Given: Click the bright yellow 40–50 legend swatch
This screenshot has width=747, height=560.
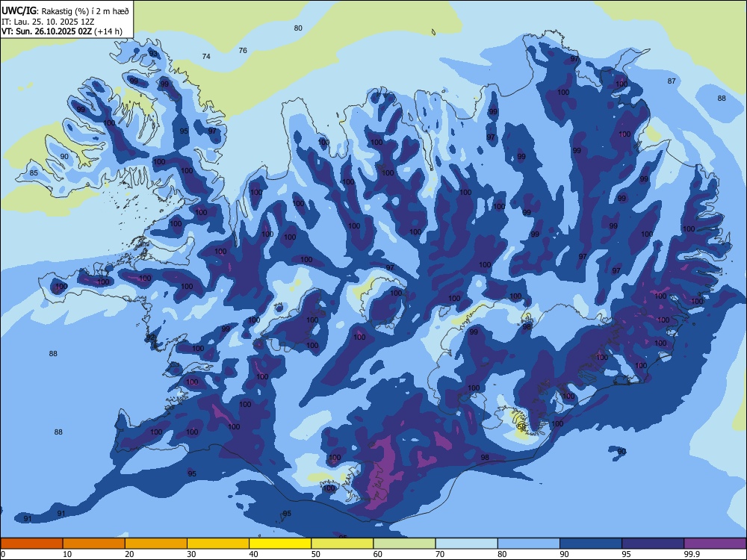Looking at the screenshot, I should pos(280,544).
